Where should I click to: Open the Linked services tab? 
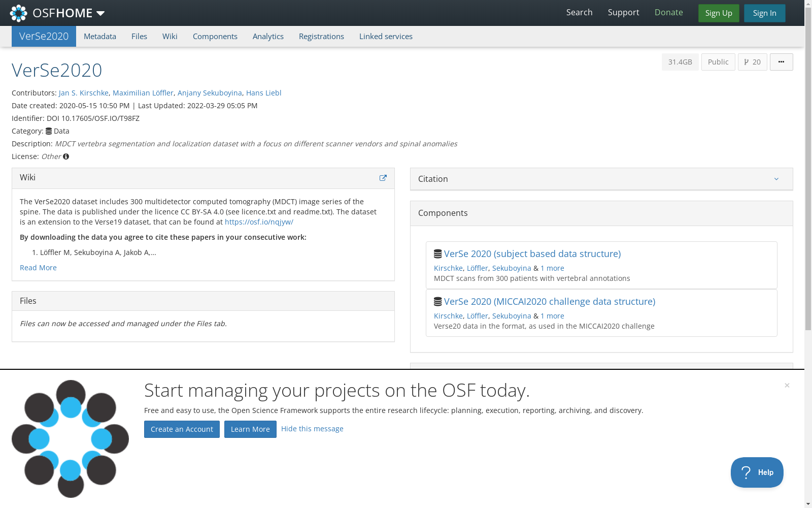pyautogui.click(x=386, y=37)
